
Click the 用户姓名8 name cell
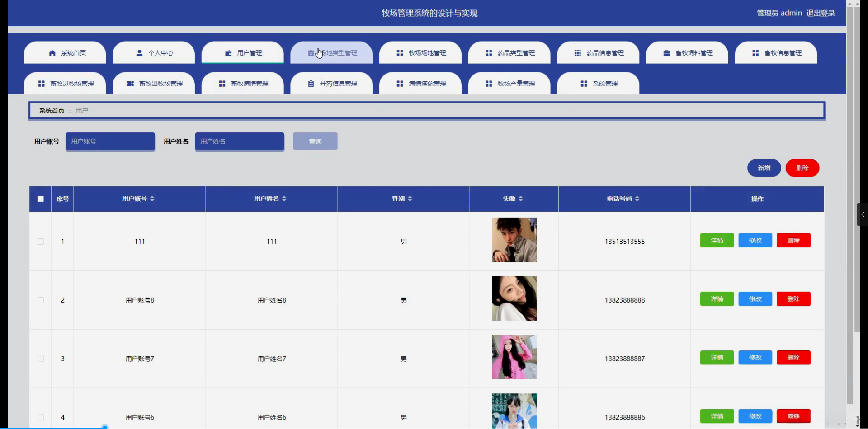tap(272, 300)
